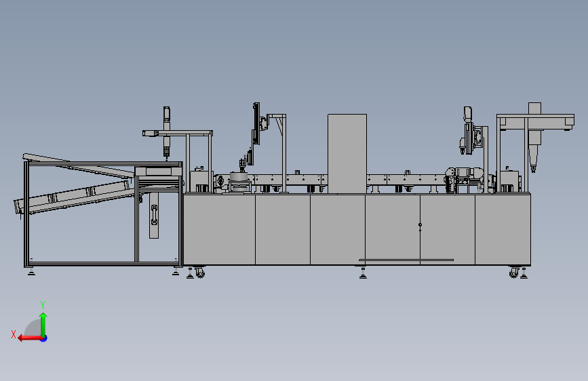
Task: Select the cabinet door lock on the base frame
Action: (420, 225)
